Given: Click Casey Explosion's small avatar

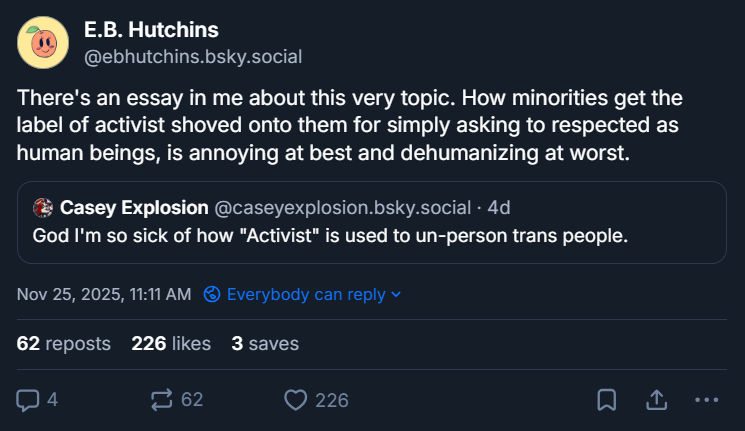Looking at the screenshot, I should pyautogui.click(x=43, y=208).
